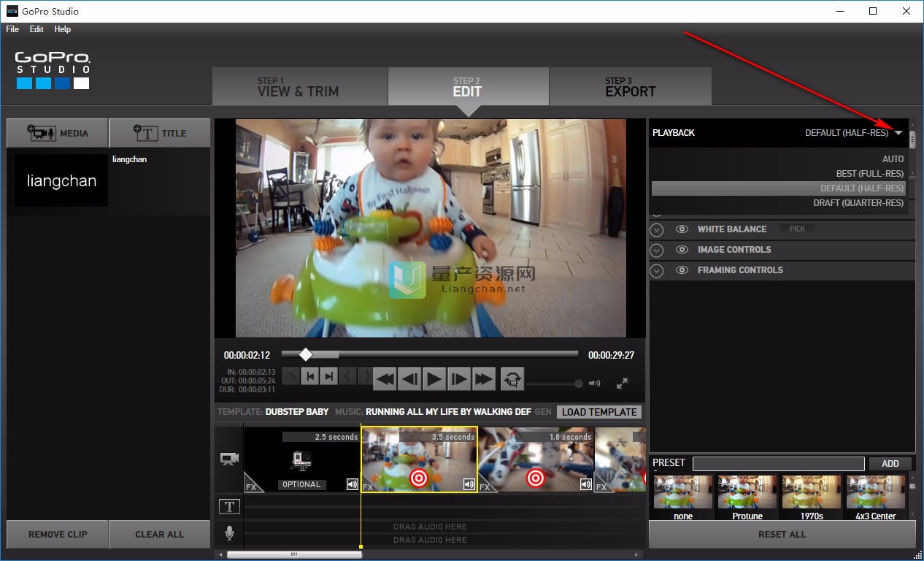Click template name DUBSTEP BABY
This screenshot has height=561, width=924.
(x=297, y=412)
